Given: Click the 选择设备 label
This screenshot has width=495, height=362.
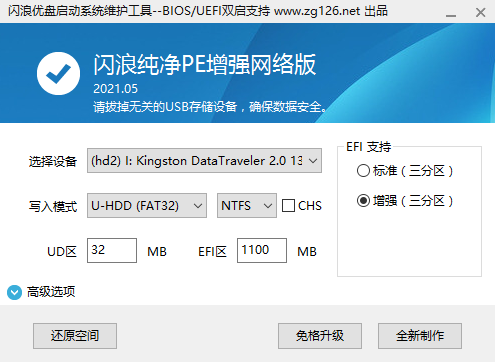Looking at the screenshot, I should (53, 161).
